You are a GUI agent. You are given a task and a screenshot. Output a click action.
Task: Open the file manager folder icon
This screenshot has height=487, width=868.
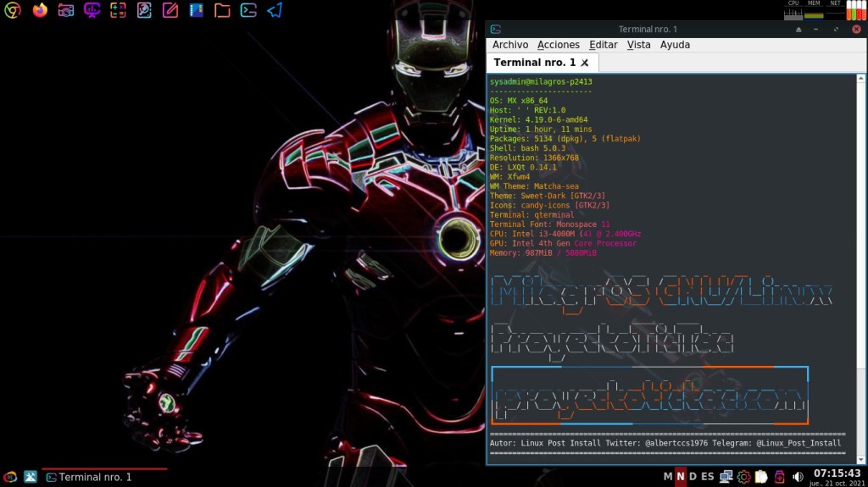(x=222, y=11)
